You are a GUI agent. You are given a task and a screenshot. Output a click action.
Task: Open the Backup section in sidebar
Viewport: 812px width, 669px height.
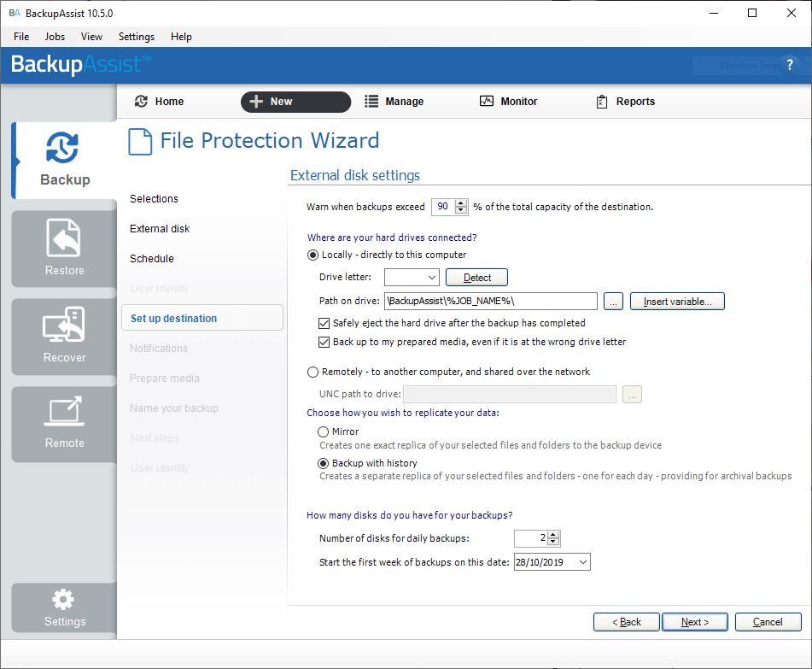click(65, 160)
